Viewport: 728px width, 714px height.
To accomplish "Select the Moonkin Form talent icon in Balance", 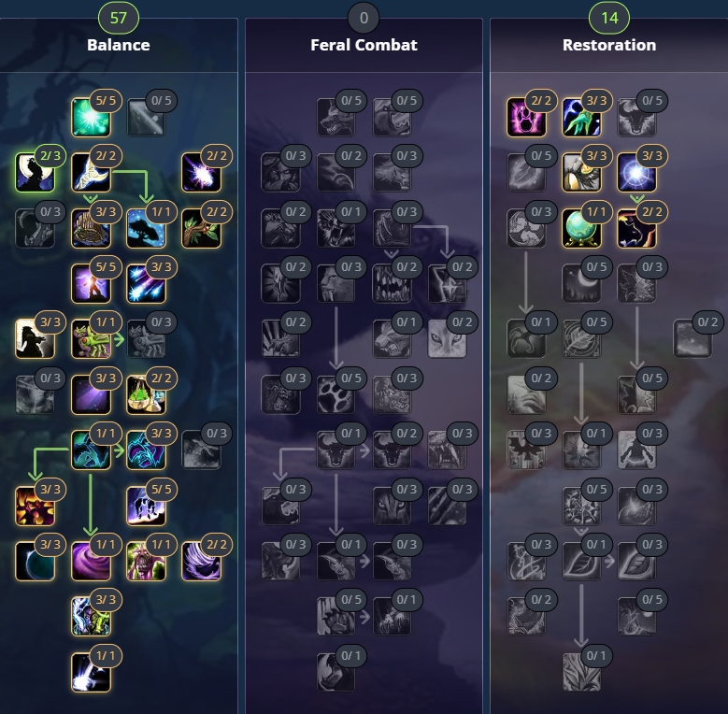I will 91,450.
